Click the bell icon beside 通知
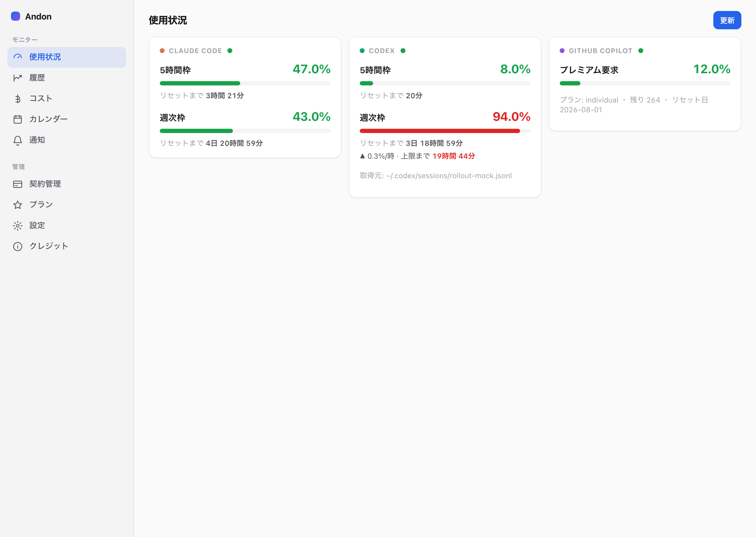 (17, 140)
